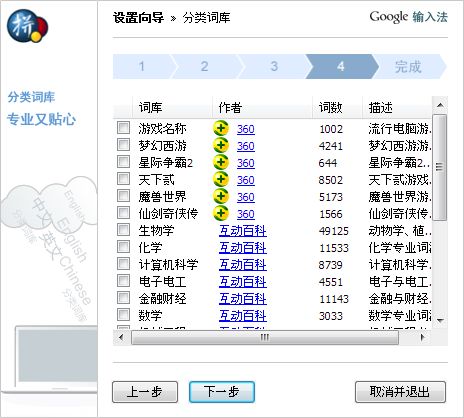The image size is (464, 418).
Task: Click the 分类词库 sidebar heading
Action: pyautogui.click(x=31, y=97)
